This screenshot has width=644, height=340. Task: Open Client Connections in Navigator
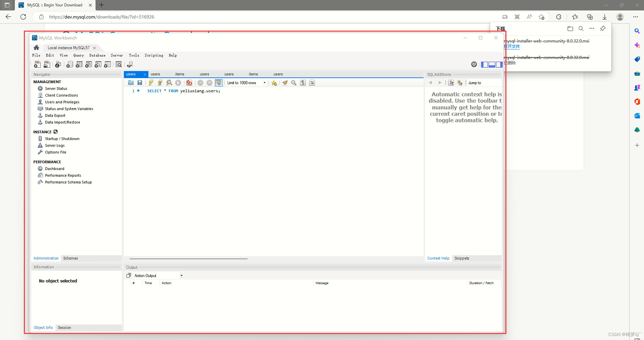tap(61, 95)
